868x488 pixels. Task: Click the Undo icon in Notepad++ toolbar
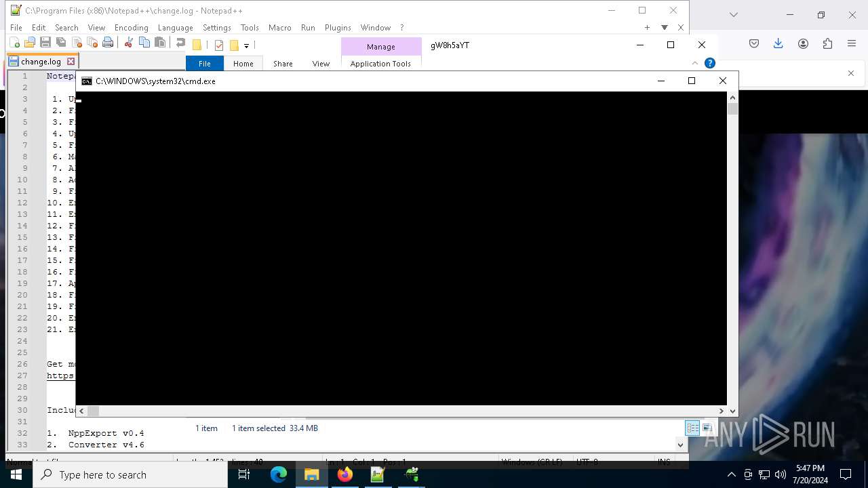[x=180, y=43]
